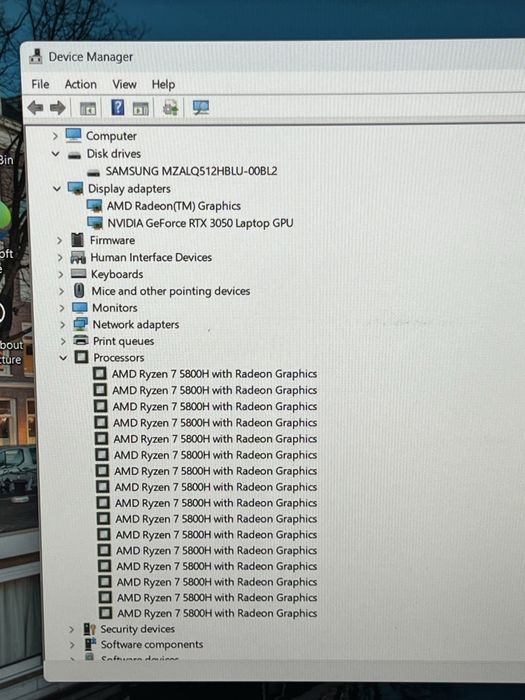Click the Mice and other pointing devices icon
This screenshot has width=525, height=700.
pyautogui.click(x=79, y=291)
